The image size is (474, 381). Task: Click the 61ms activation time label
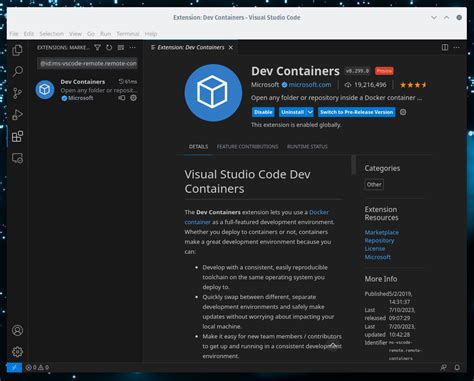click(128, 82)
